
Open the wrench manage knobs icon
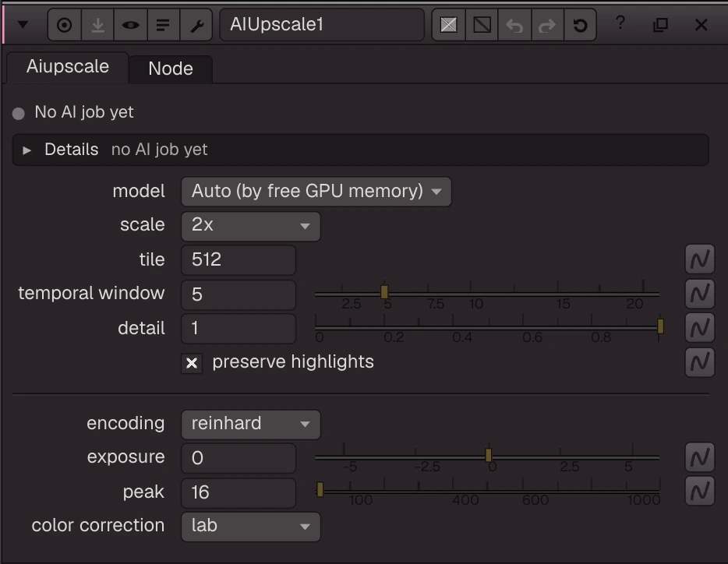pyautogui.click(x=196, y=25)
